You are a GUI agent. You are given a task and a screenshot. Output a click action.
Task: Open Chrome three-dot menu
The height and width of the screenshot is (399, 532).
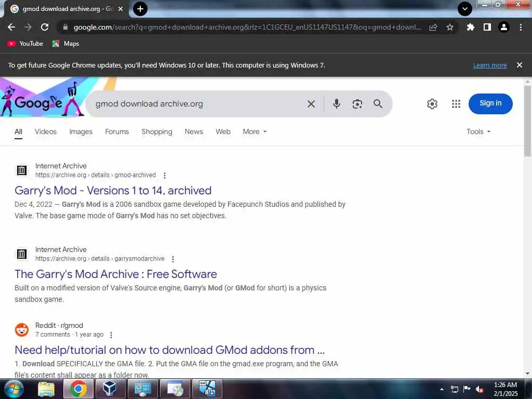point(521,27)
